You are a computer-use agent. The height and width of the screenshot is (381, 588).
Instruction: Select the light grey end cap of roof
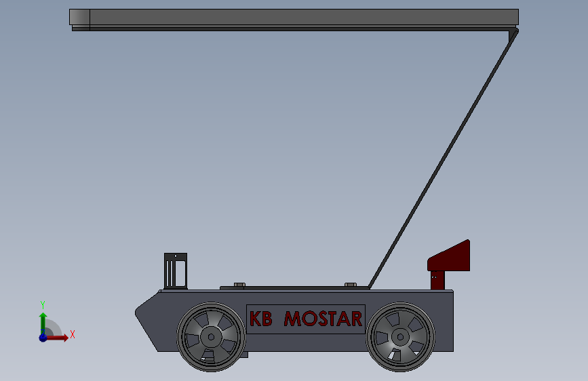(79, 17)
